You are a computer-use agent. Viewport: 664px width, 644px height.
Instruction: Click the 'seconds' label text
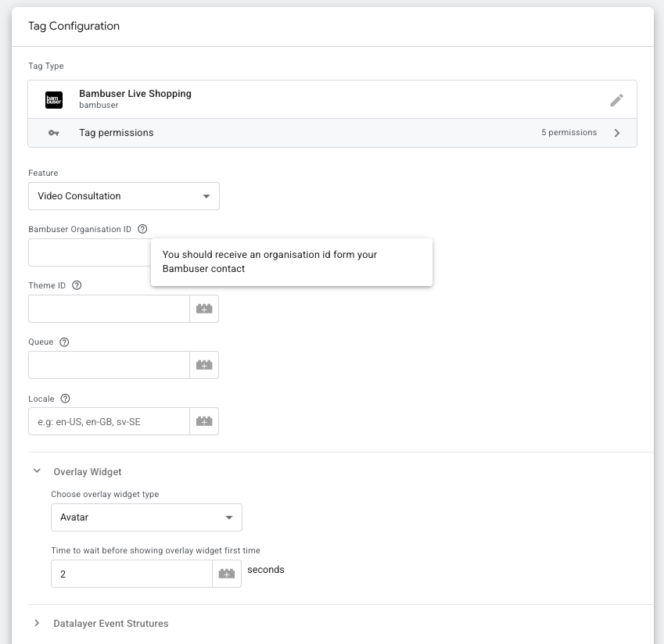click(x=266, y=570)
